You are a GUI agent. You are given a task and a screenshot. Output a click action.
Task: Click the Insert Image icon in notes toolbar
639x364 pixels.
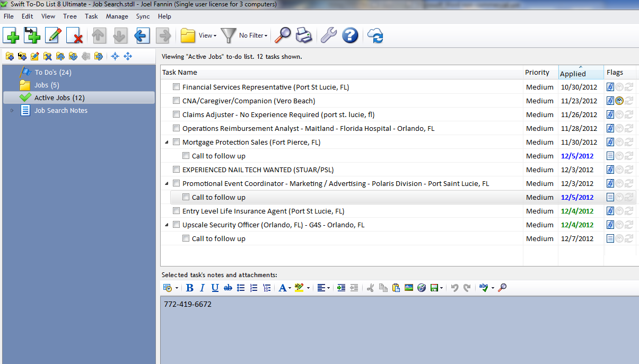[409, 288]
